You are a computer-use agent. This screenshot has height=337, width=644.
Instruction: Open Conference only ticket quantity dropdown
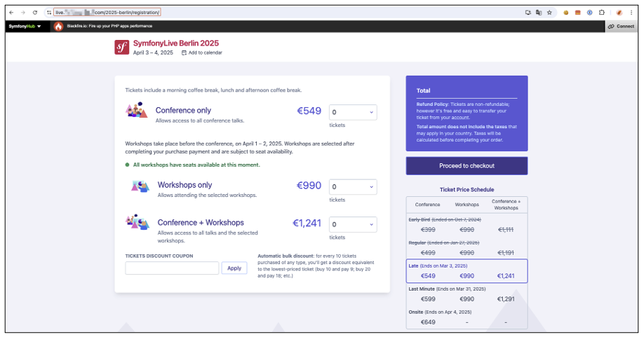click(x=353, y=112)
